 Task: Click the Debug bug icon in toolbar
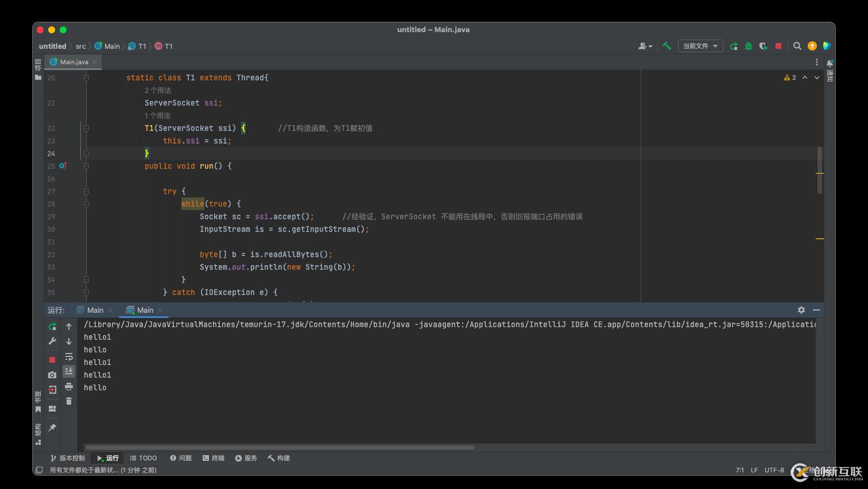click(749, 46)
